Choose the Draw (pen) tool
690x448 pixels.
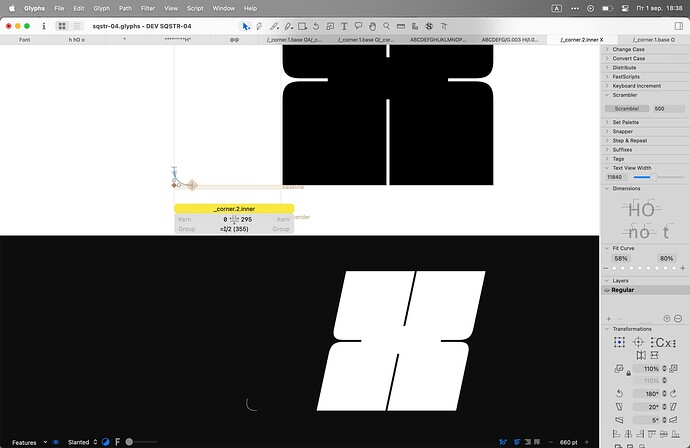(260, 26)
